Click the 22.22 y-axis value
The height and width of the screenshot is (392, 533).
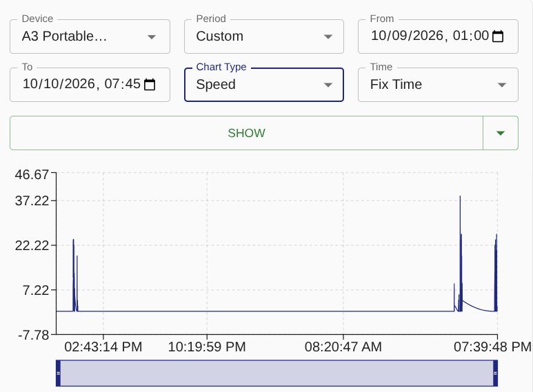click(32, 245)
